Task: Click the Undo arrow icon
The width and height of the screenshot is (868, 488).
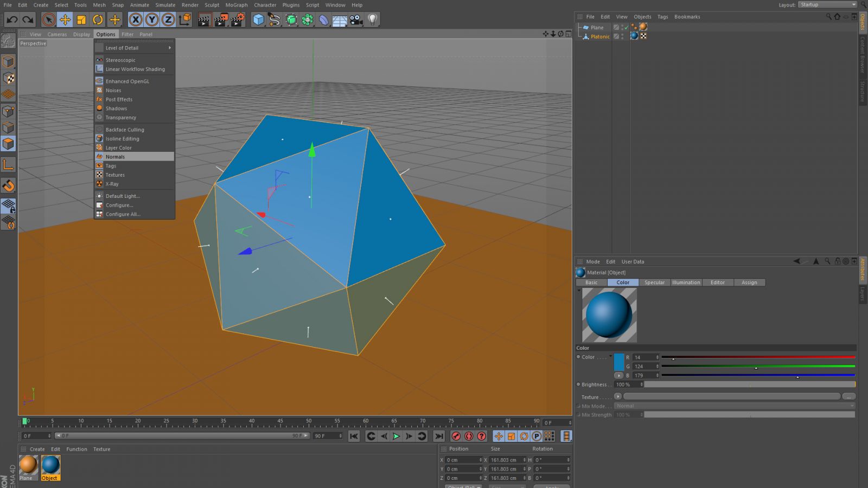Action: pyautogui.click(x=12, y=20)
